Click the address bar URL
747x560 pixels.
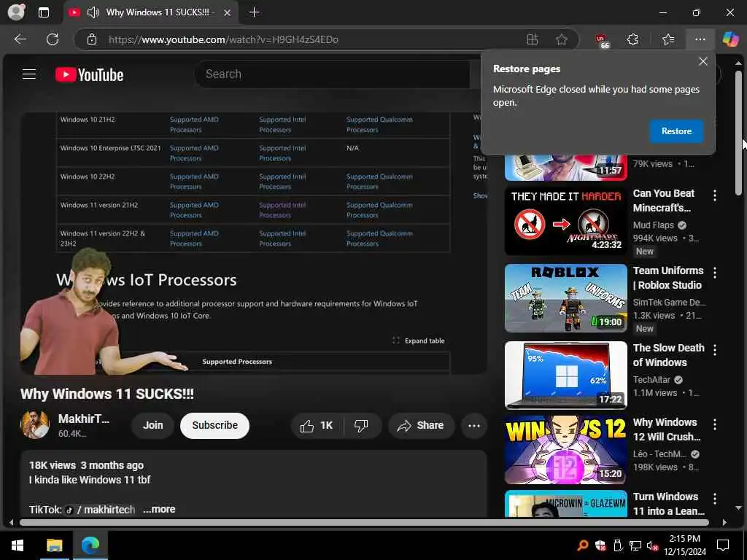223,39
